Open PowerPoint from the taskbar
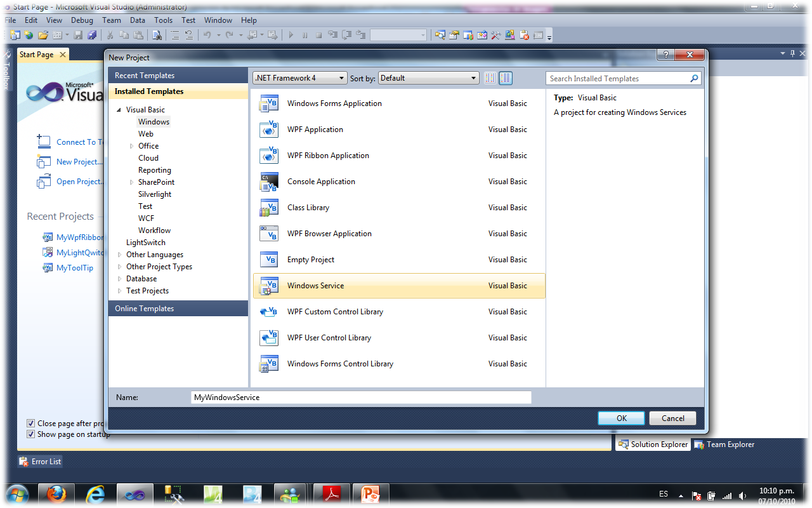812x508 pixels. click(x=370, y=495)
